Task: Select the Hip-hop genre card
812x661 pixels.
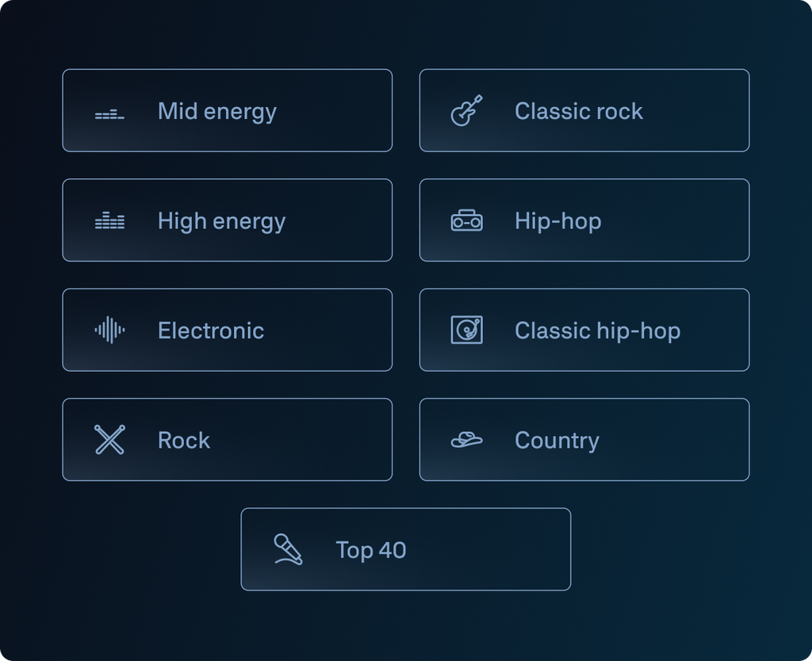Action: click(x=584, y=220)
